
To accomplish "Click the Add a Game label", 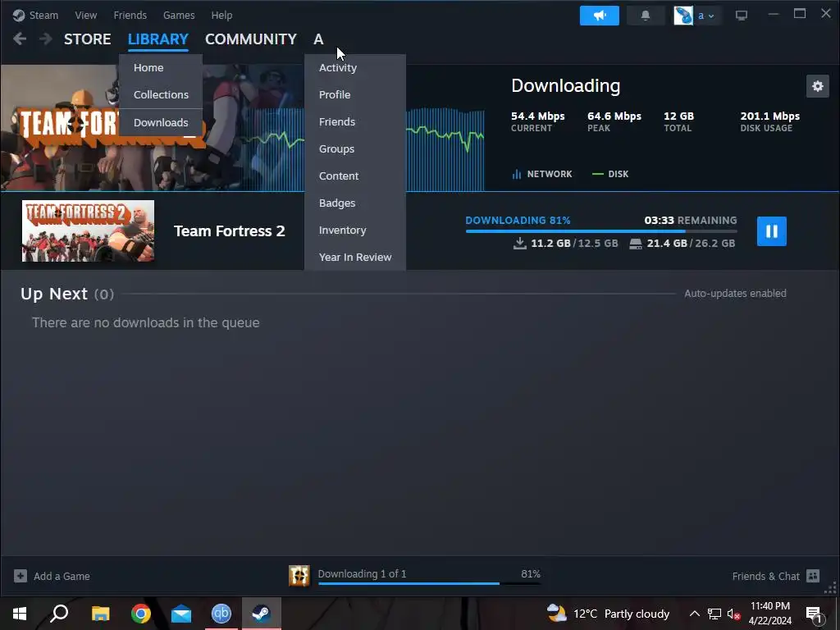I will pos(62,577).
